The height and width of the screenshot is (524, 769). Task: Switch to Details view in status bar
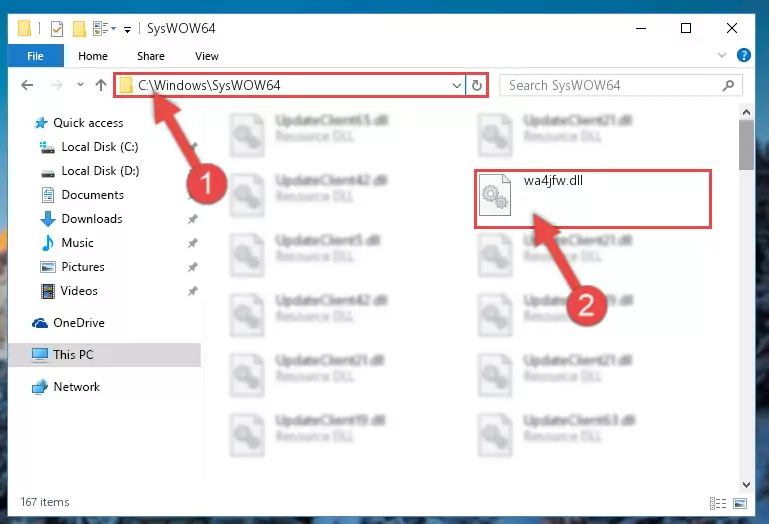718,503
